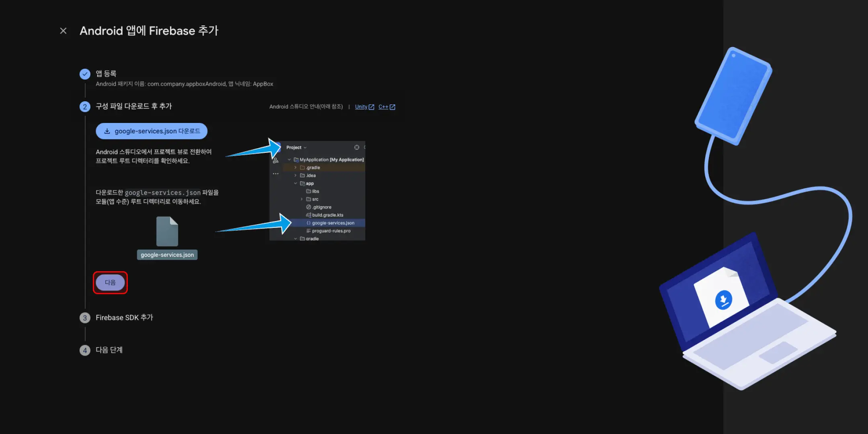This screenshot has height=434, width=868.
Task: Click the google-services.json file illustration icon
Action: pyautogui.click(x=167, y=231)
